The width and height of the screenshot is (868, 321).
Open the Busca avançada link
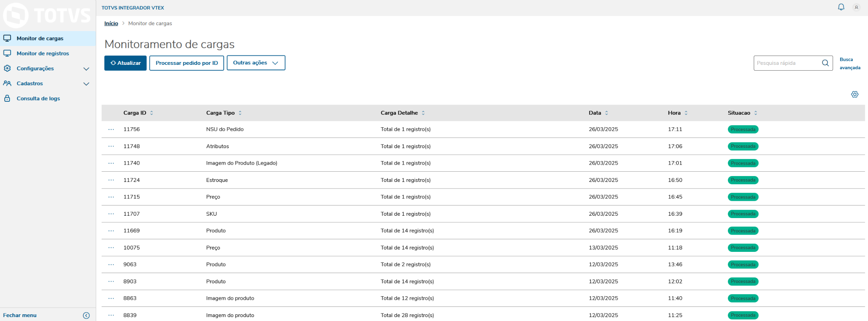[850, 64]
